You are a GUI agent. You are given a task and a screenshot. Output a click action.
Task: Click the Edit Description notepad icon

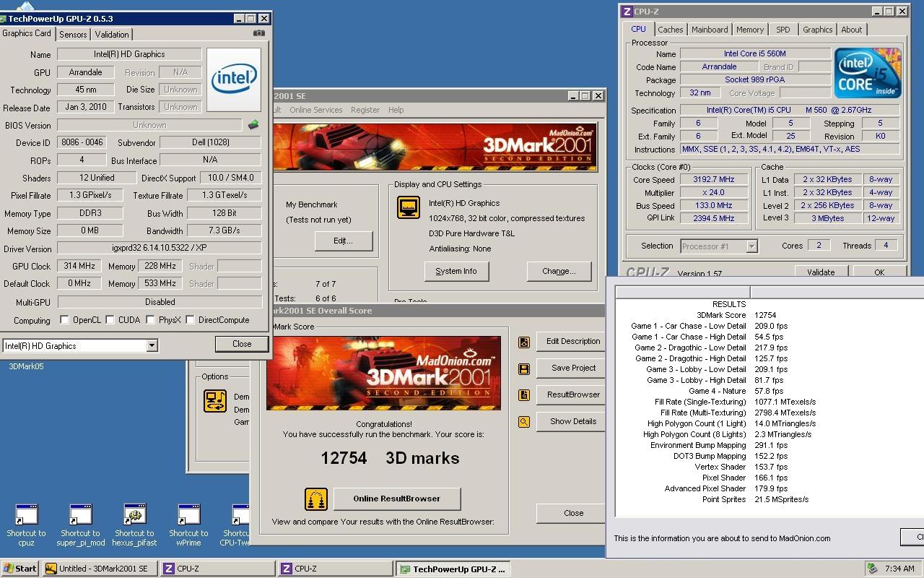point(524,342)
